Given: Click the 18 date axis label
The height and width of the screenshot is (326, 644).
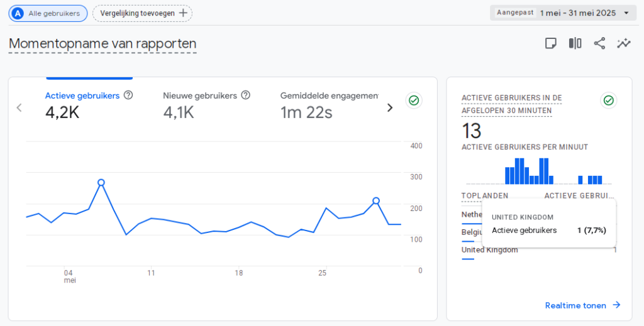Looking at the screenshot, I should click(238, 273).
